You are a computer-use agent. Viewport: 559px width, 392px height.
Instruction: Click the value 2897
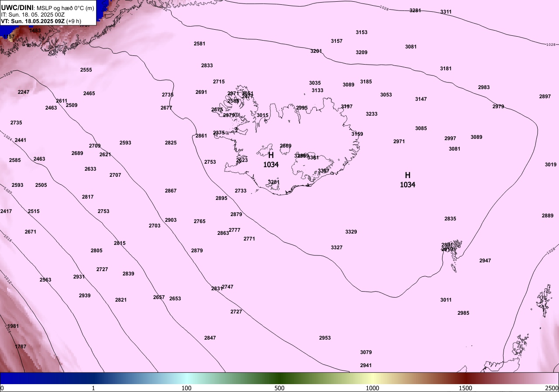(x=545, y=96)
